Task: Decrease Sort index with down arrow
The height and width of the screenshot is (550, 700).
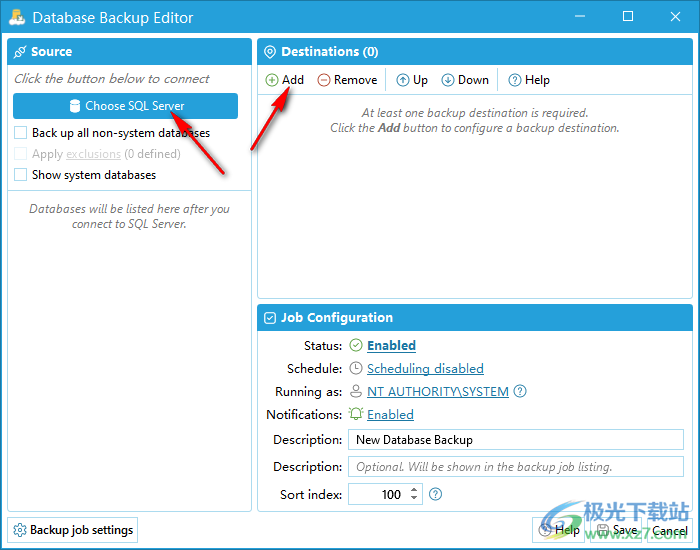Action: tap(415, 499)
